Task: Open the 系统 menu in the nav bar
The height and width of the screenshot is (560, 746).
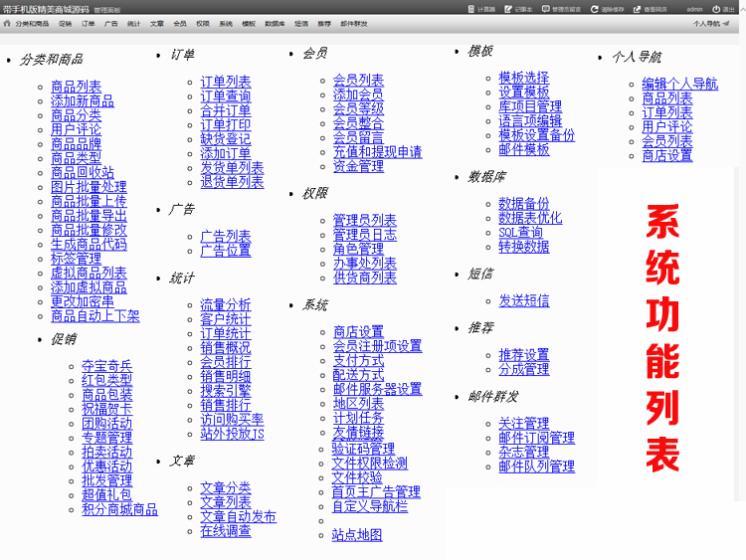Action: click(x=226, y=24)
